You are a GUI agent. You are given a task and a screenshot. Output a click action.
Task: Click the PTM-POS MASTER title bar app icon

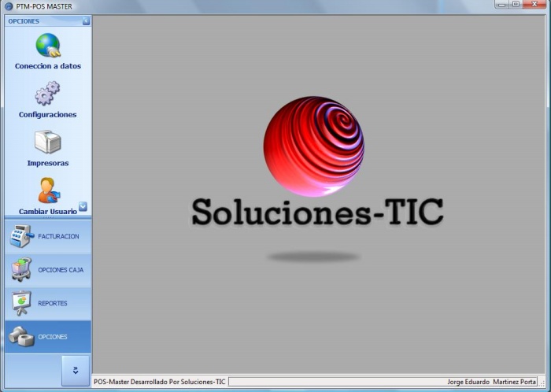pyautogui.click(x=9, y=6)
